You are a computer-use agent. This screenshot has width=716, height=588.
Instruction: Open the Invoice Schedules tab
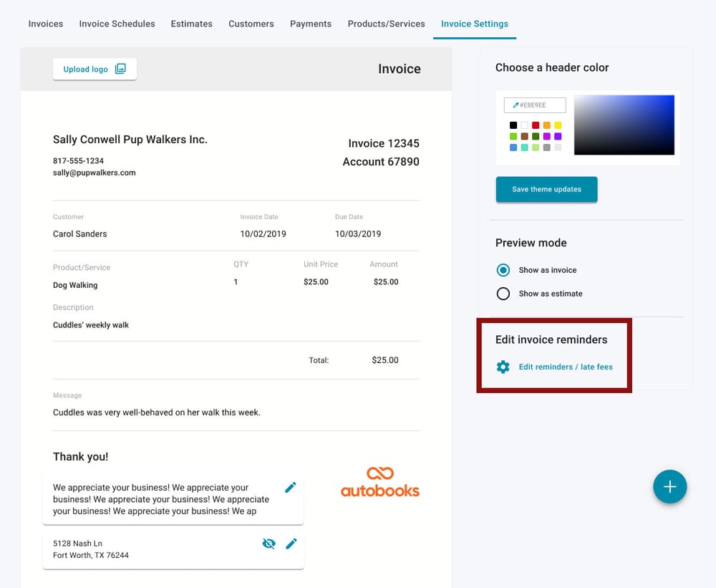tap(117, 24)
